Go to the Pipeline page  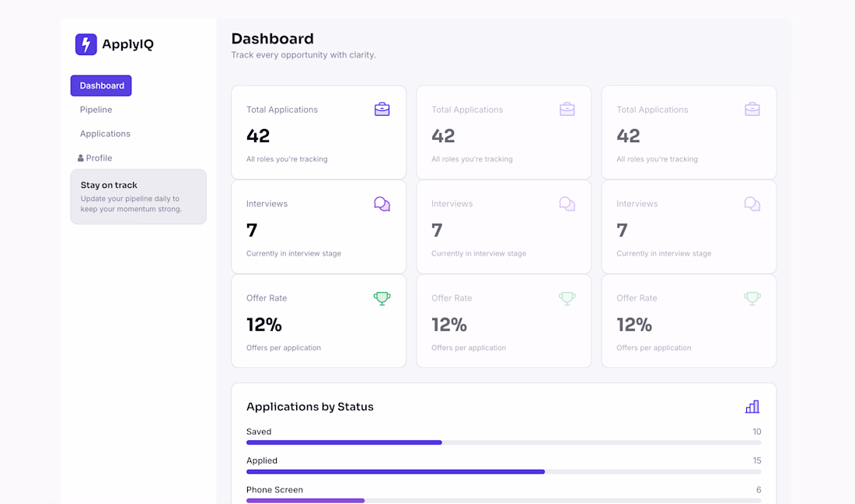96,109
